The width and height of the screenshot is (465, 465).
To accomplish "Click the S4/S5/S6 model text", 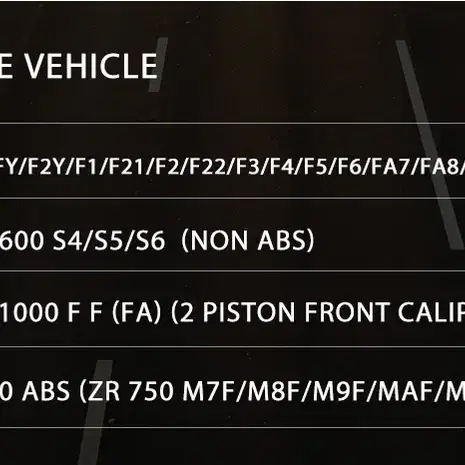I will click(109, 240).
